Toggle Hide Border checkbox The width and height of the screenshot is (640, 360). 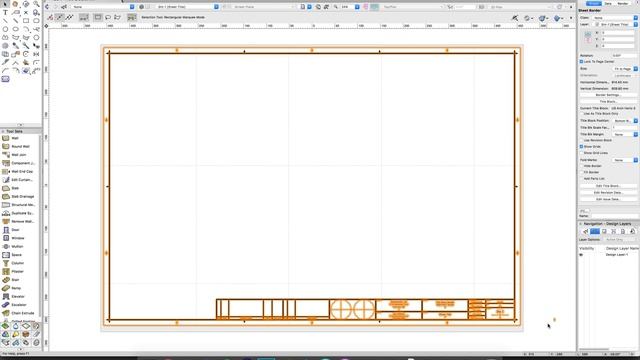click(x=581, y=166)
